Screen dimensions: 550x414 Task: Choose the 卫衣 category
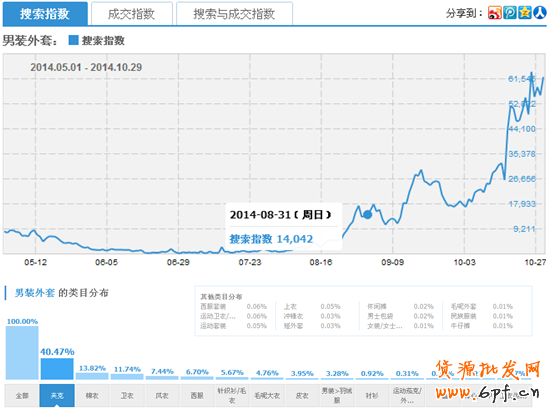pos(127,395)
